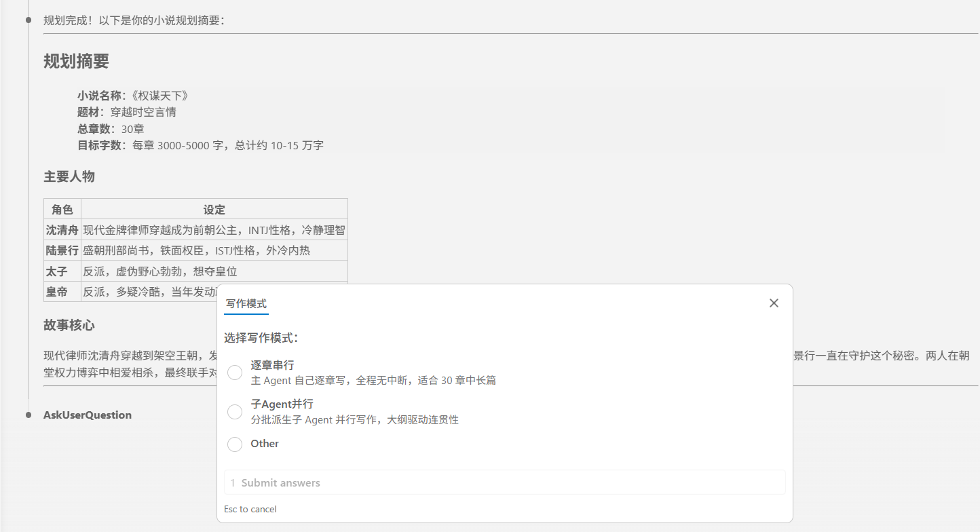Click the 分批派生子 Agent description text

(x=355, y=420)
